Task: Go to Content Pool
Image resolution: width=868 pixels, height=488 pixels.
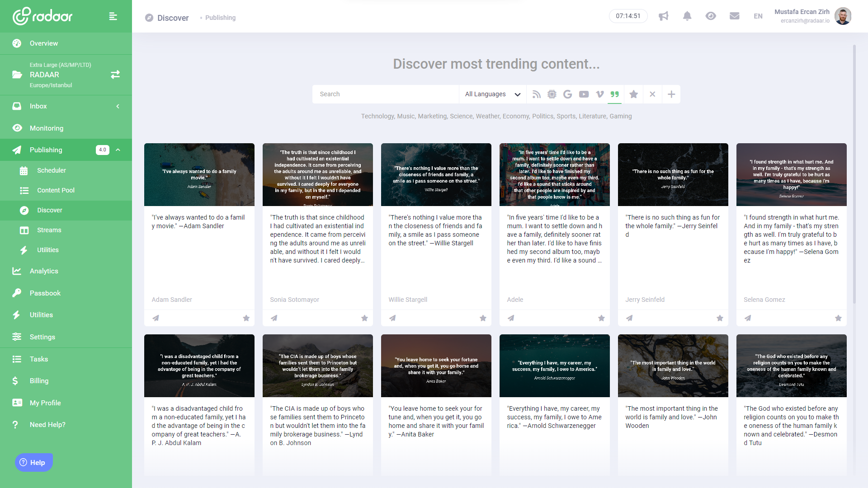Action: coord(56,190)
